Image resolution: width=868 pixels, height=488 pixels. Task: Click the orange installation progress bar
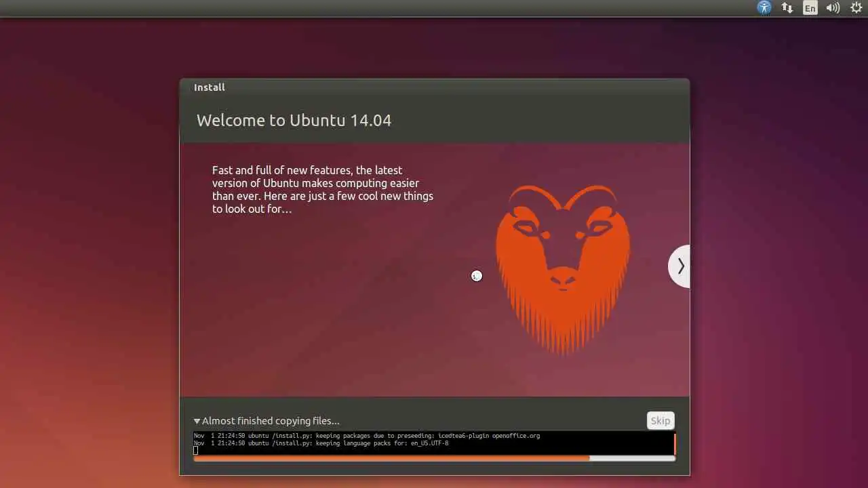[434, 459]
